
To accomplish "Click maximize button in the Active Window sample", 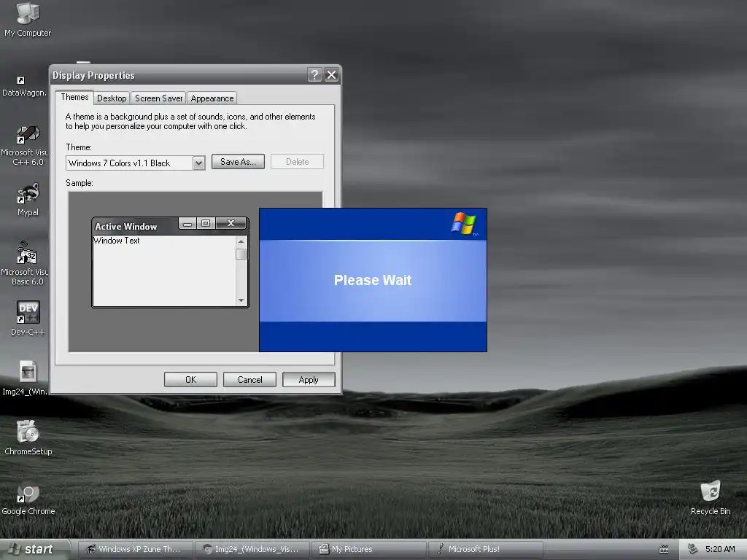I will coord(206,223).
